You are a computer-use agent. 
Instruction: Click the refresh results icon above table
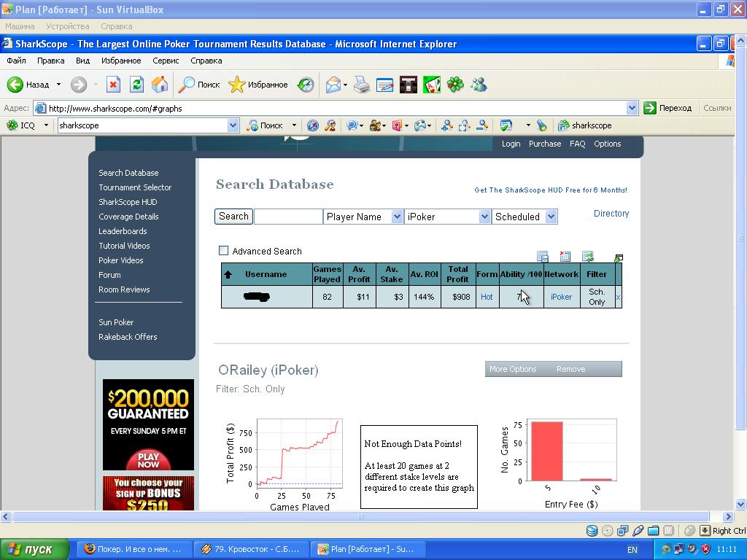pyautogui.click(x=587, y=257)
